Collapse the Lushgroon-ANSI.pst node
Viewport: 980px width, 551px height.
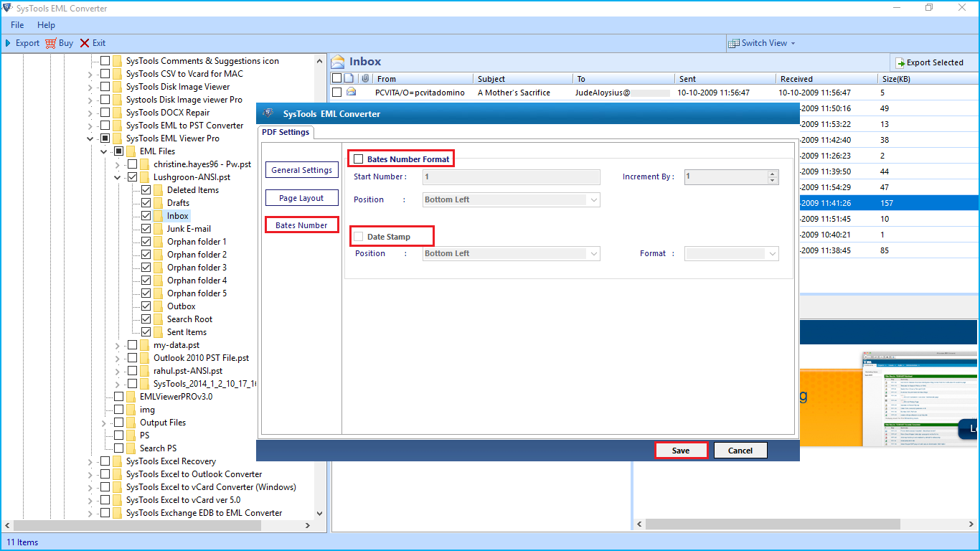(118, 177)
